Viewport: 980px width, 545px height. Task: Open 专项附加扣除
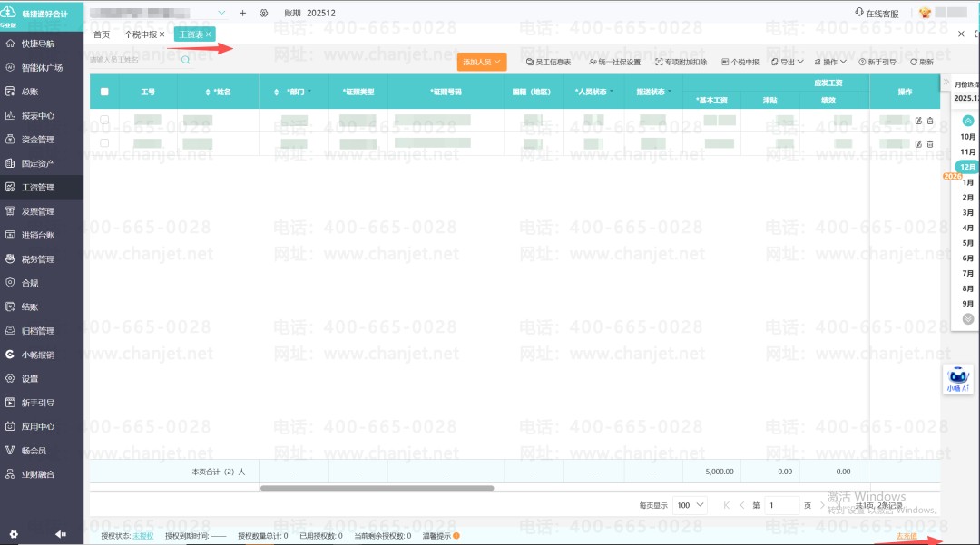(x=681, y=62)
